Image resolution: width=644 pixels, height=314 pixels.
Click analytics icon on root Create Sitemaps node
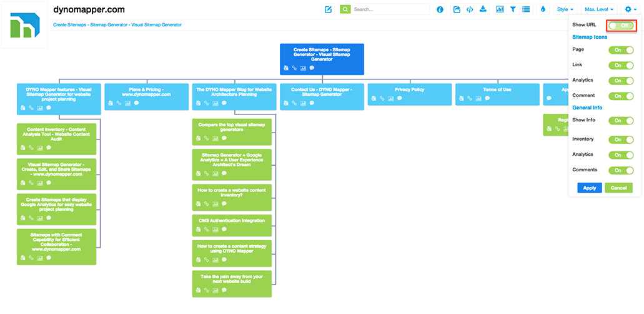303,68
